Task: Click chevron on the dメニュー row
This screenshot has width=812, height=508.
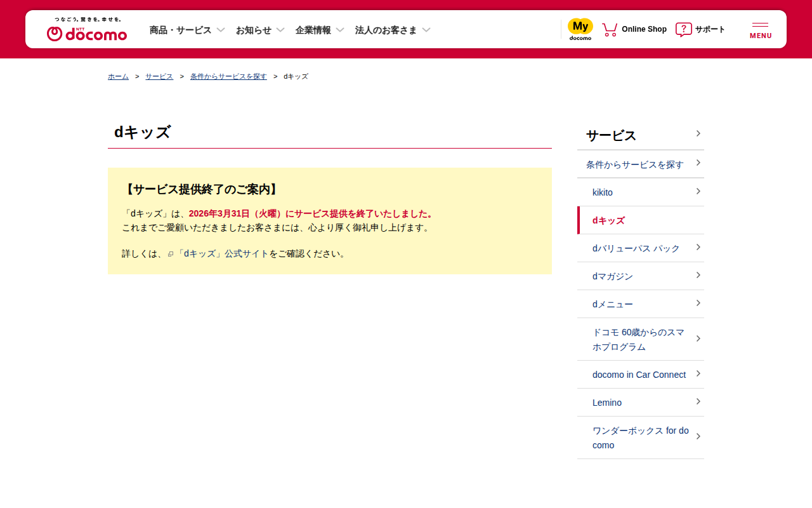Action: [x=698, y=303]
